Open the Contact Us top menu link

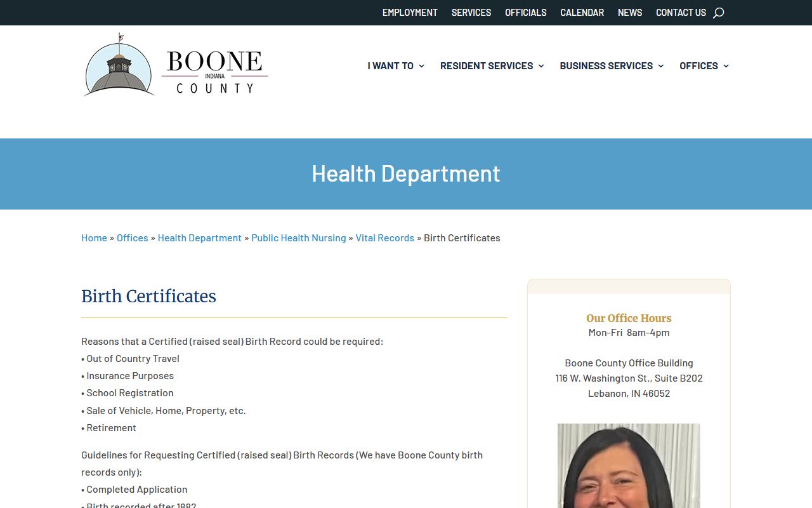tap(681, 13)
